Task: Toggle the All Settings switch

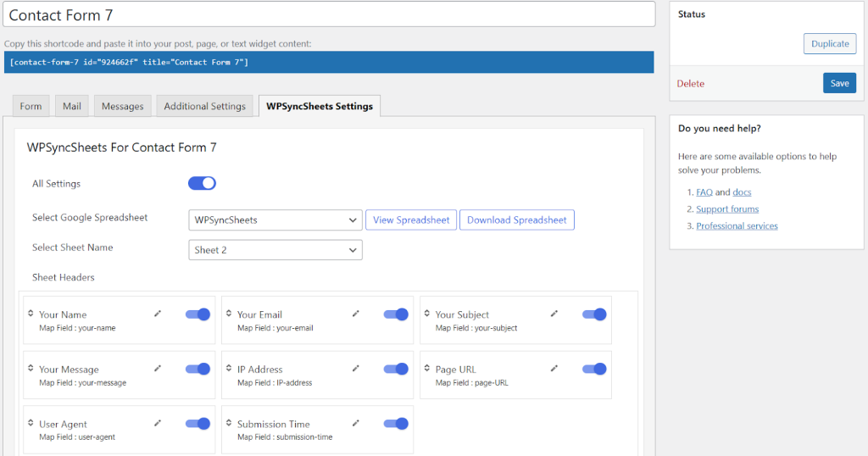Action: click(x=202, y=183)
